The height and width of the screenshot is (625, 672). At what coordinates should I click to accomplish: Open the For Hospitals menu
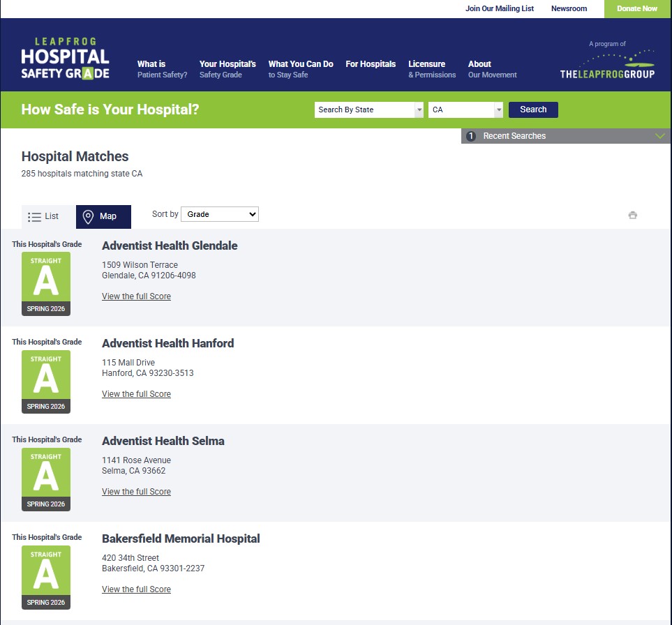pyautogui.click(x=371, y=64)
